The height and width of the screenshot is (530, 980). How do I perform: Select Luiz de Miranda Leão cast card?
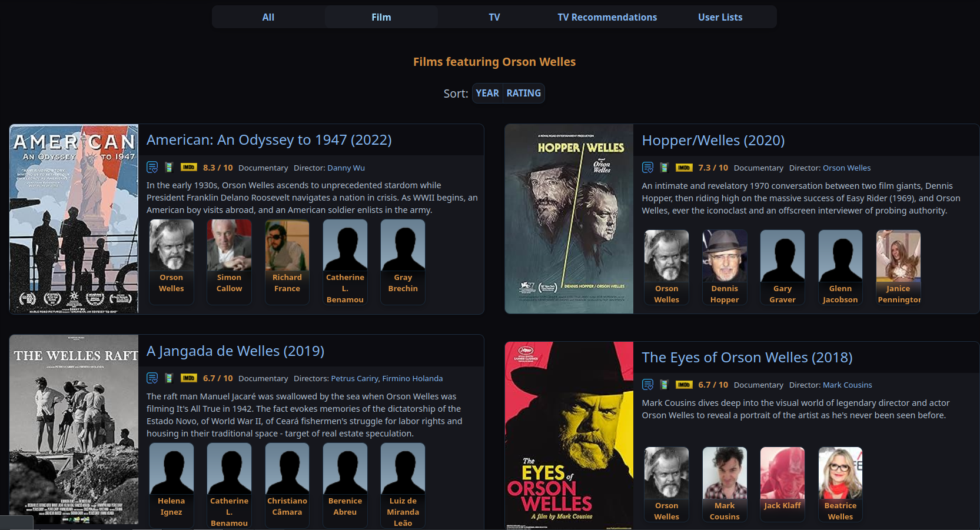[x=403, y=485]
